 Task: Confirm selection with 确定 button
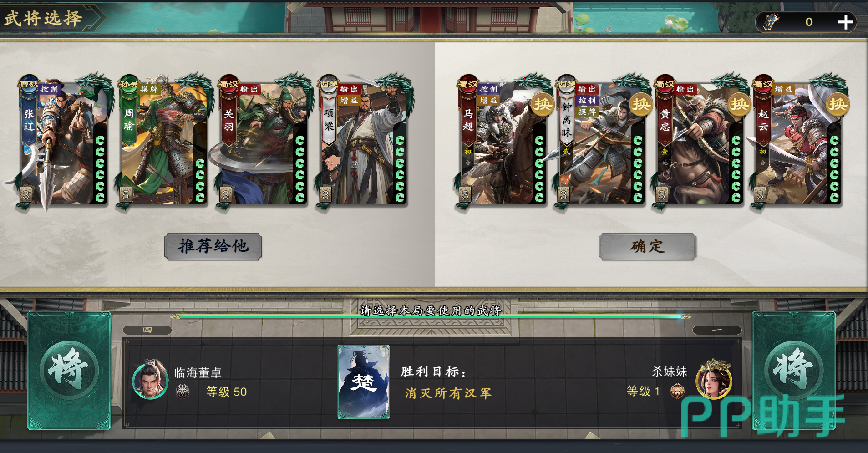pos(647,247)
